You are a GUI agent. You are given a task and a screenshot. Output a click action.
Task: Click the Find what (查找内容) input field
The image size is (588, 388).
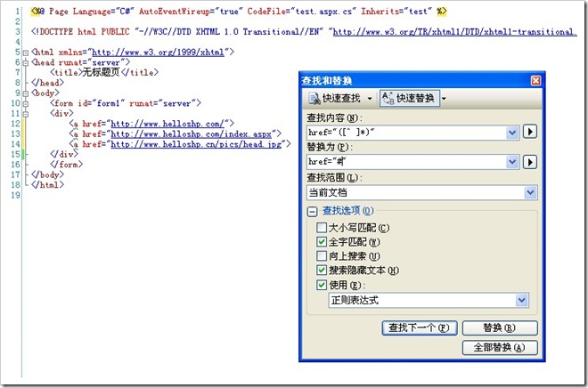(406, 133)
